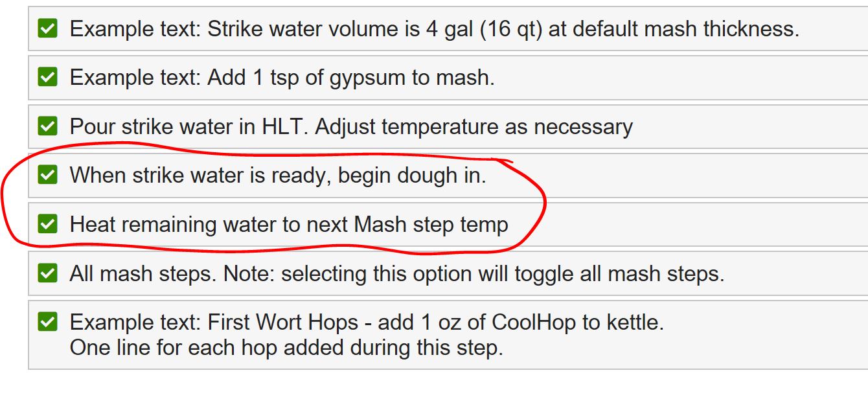
Task: Uncheck the strike water volume checkbox
Action: tap(47, 28)
